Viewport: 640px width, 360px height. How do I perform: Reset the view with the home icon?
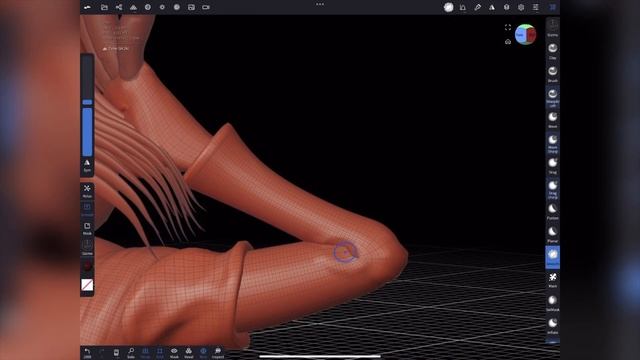508,41
